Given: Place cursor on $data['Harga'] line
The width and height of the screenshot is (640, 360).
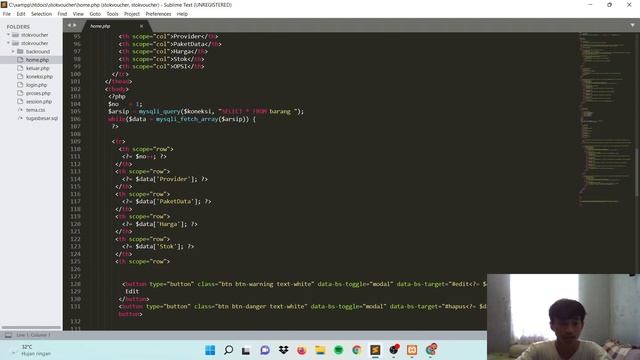Looking at the screenshot, I should point(160,224).
